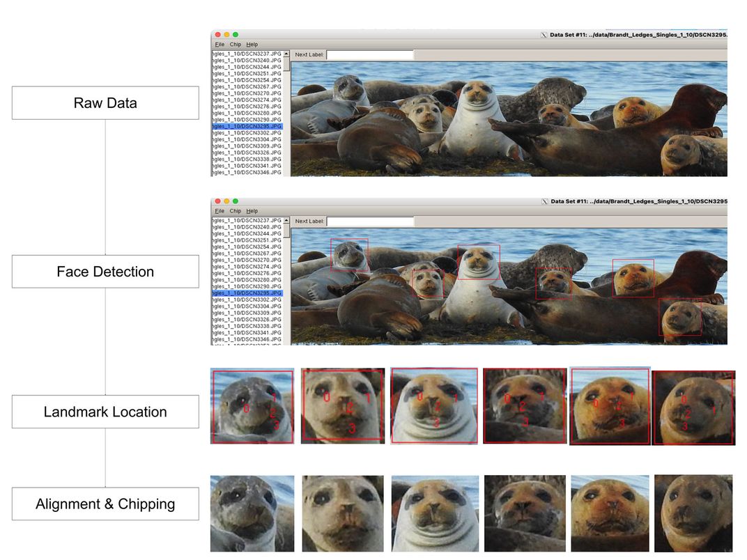Screen dimensions: 747x560
Task: Click the white seal landmark thumbnail
Action: pyautogui.click(x=434, y=406)
